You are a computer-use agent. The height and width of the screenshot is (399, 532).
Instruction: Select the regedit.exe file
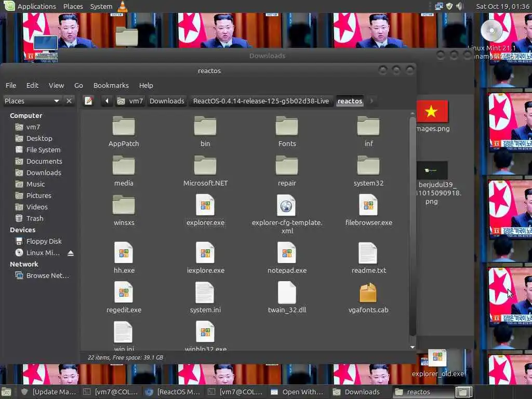coord(124,298)
